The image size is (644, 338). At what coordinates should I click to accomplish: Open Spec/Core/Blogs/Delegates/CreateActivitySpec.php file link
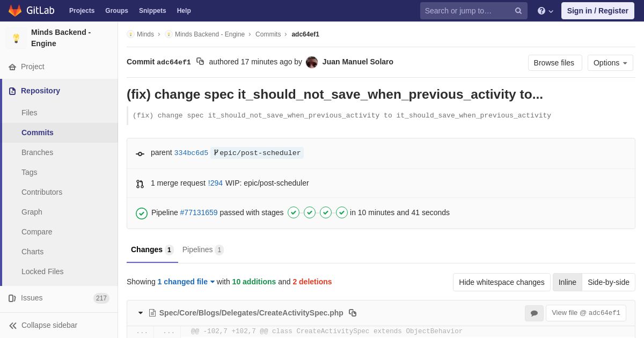pos(251,313)
